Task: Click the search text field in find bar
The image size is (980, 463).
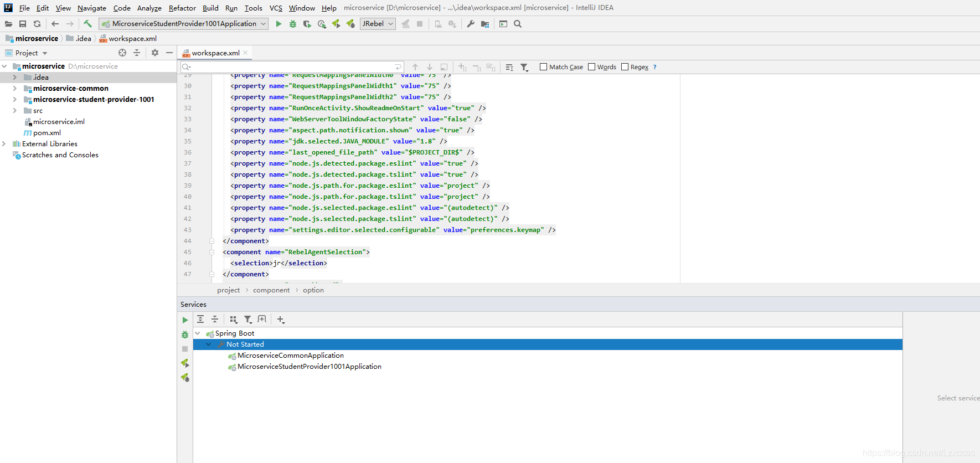Action: pyautogui.click(x=292, y=67)
